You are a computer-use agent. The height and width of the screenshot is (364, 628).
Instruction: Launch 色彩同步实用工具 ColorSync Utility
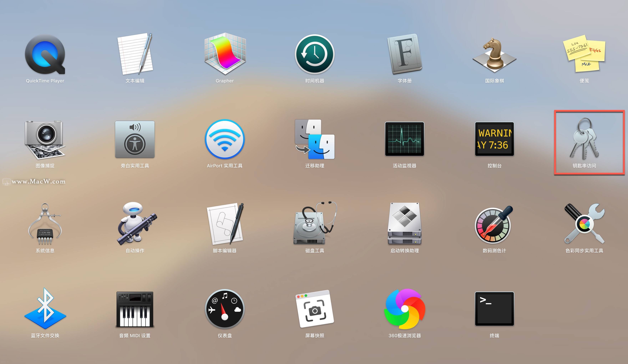pos(584,224)
